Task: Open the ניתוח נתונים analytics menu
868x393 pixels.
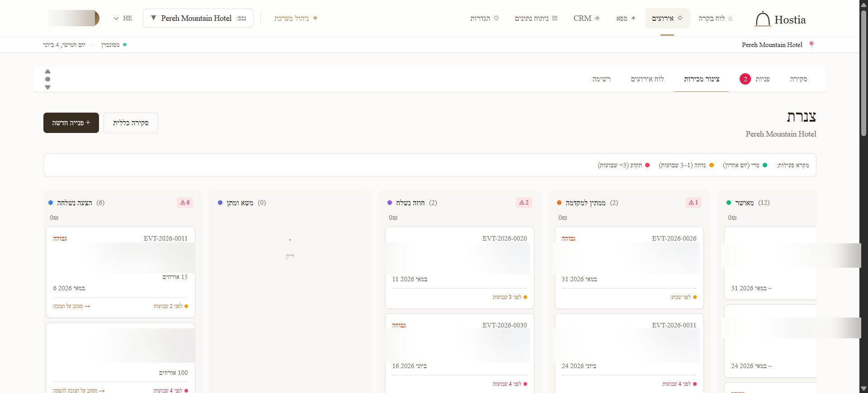Action: (x=536, y=18)
